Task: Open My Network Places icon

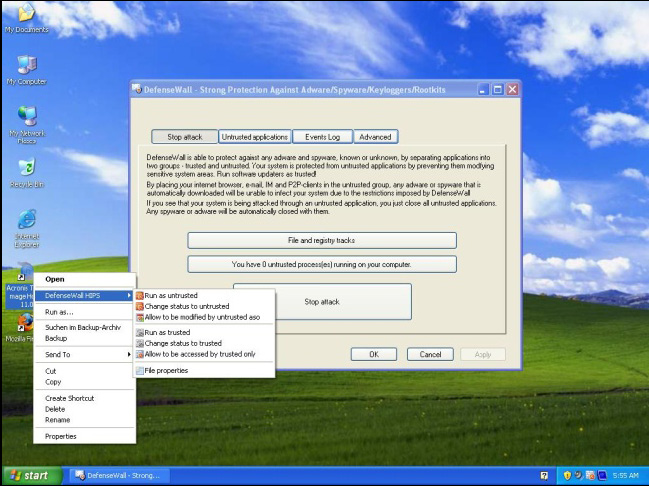Action: point(26,124)
